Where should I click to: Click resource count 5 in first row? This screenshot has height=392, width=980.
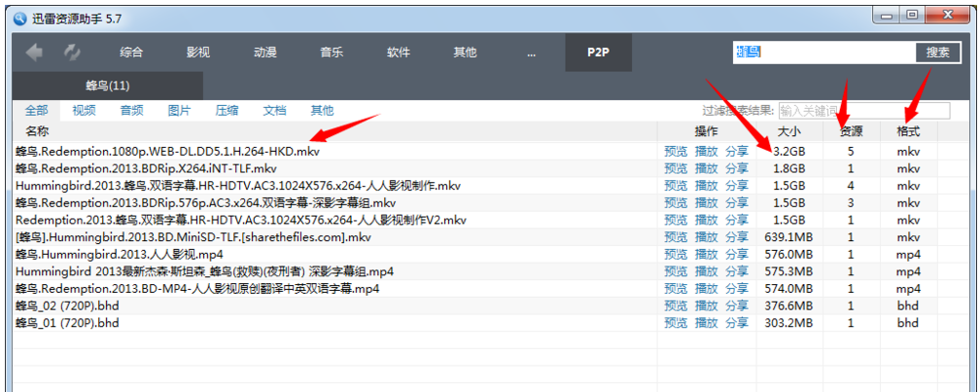click(852, 152)
